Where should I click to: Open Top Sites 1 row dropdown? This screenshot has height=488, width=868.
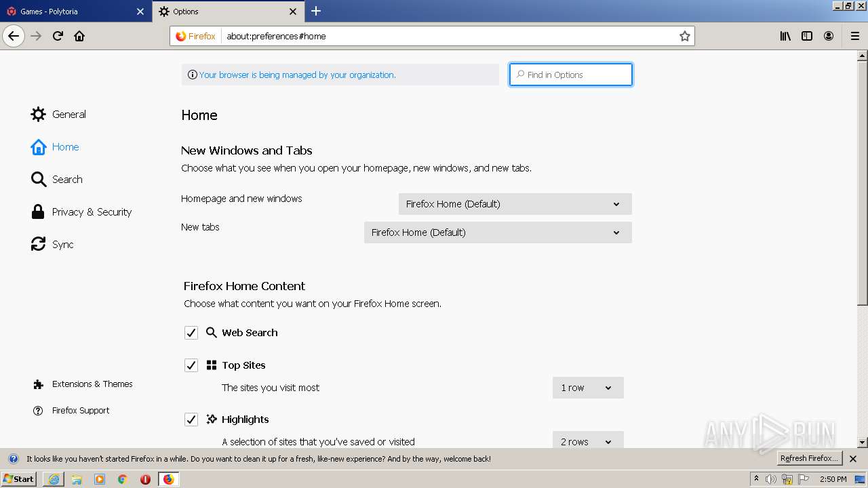(x=588, y=388)
